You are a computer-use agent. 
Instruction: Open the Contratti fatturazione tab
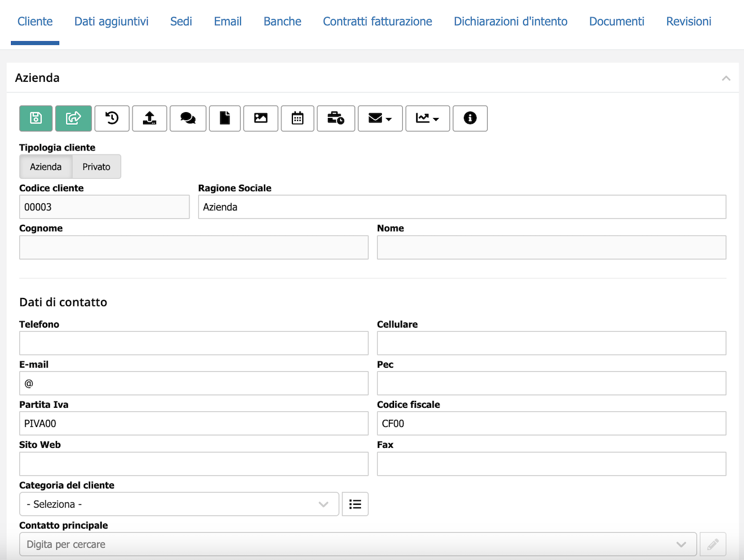(378, 21)
